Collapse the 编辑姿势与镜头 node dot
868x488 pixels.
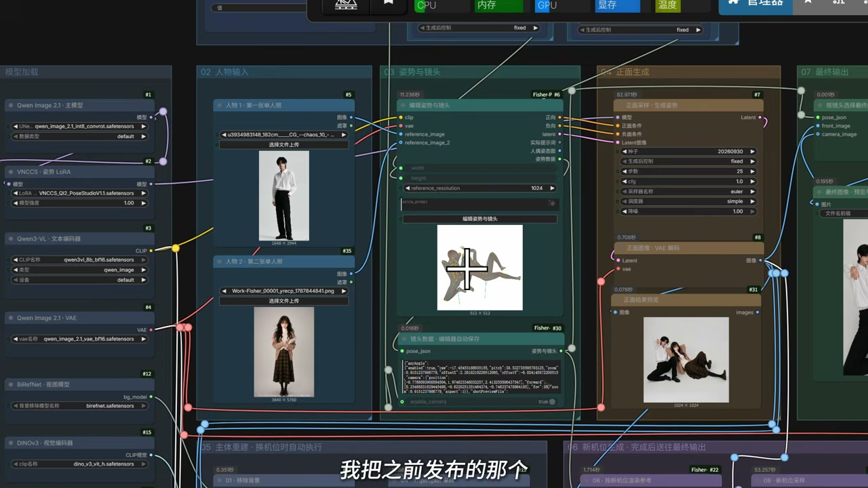coord(403,106)
